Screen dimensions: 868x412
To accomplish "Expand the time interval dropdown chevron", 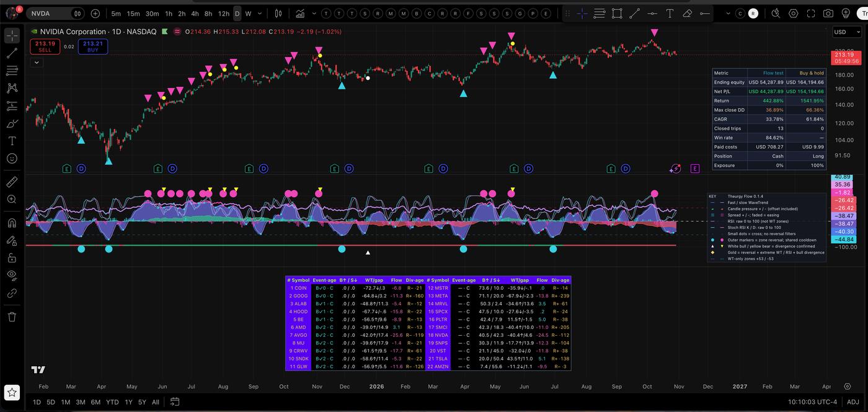I will pos(260,13).
